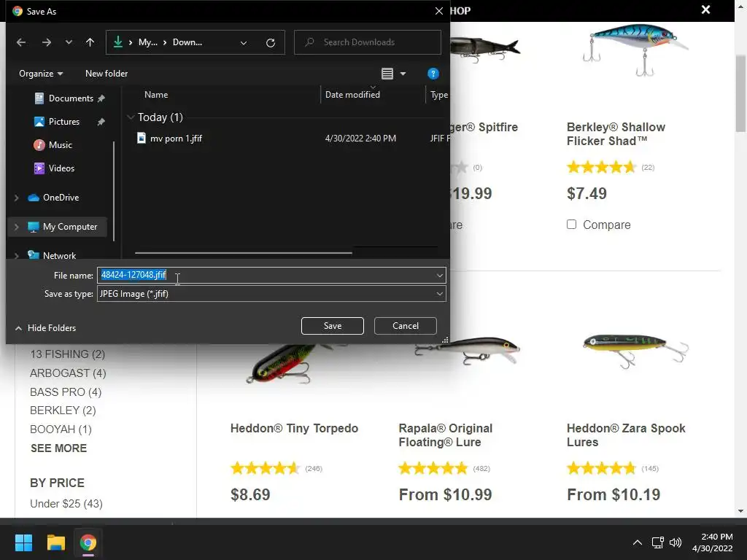Filter by BOOYAH brand
Screen dimensions: 747x560
(61, 429)
